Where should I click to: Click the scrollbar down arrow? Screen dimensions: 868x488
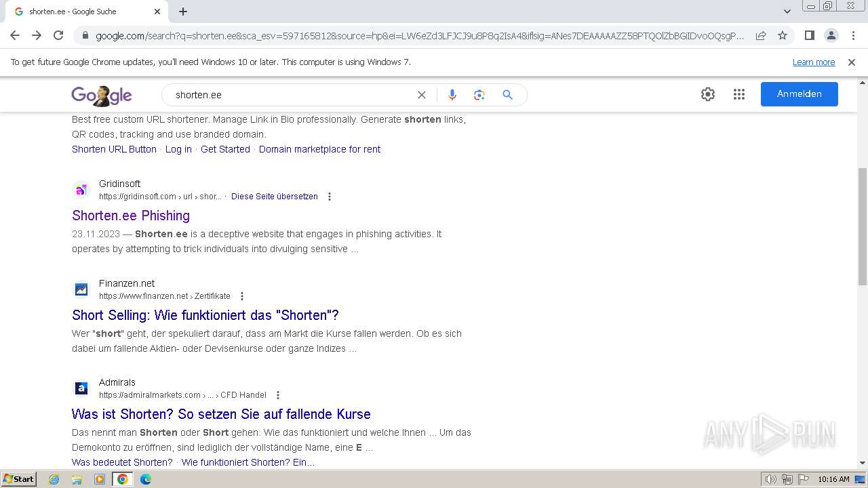pyautogui.click(x=863, y=463)
